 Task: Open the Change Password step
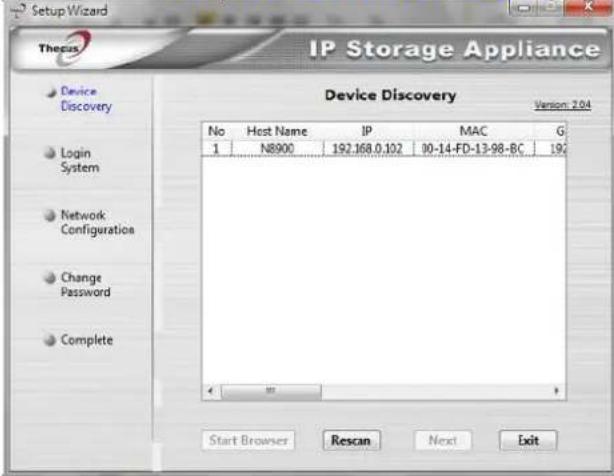pos(85,285)
